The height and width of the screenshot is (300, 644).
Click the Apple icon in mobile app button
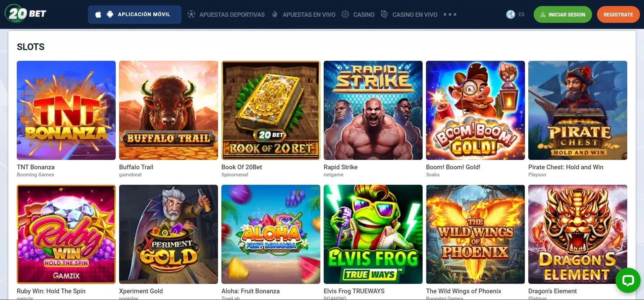tap(98, 14)
